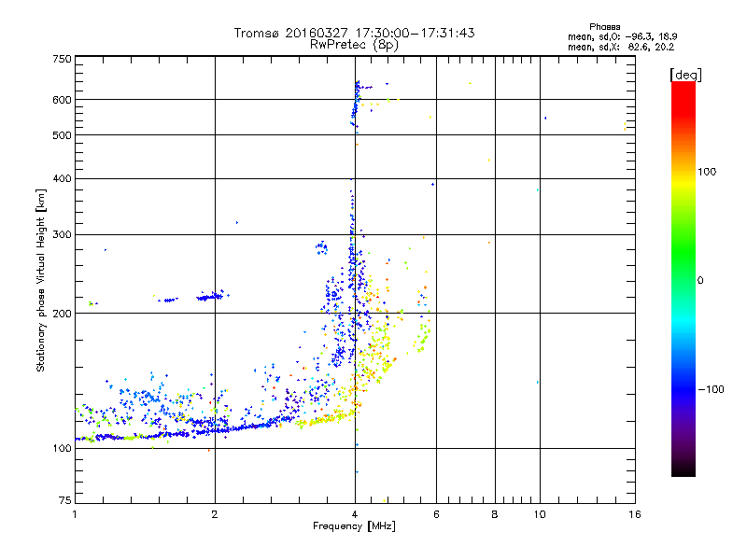The height and width of the screenshot is (560, 747).
Task: Click the y-axis '75' tick label
Action: [x=65, y=500]
